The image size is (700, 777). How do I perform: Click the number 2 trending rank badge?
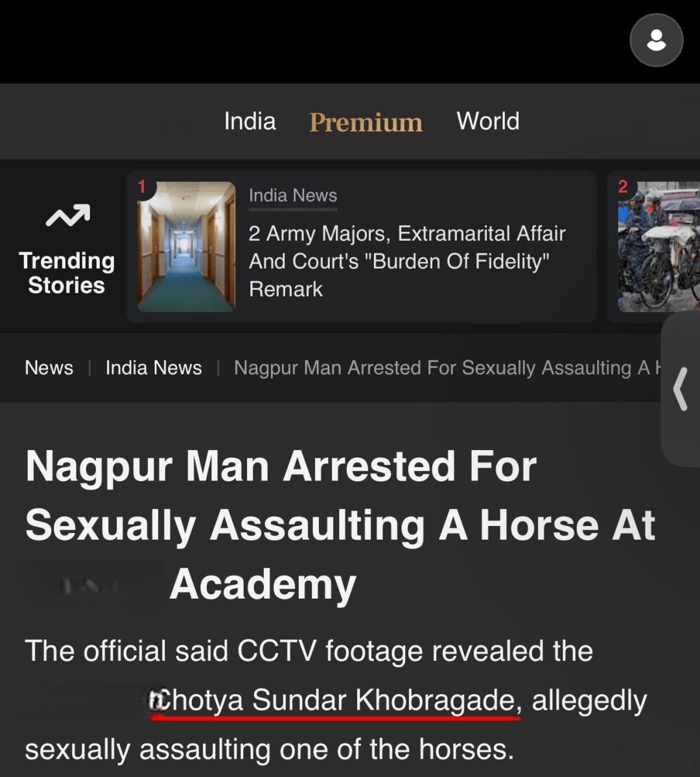click(x=623, y=186)
